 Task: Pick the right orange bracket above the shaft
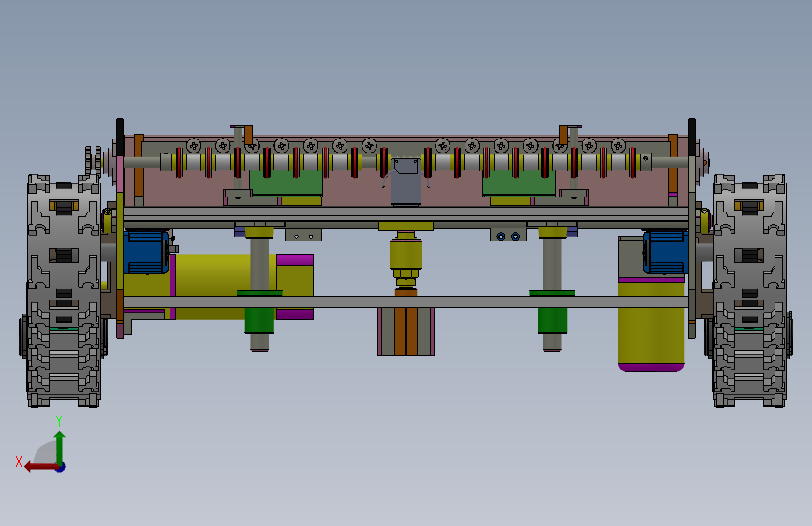point(564,135)
